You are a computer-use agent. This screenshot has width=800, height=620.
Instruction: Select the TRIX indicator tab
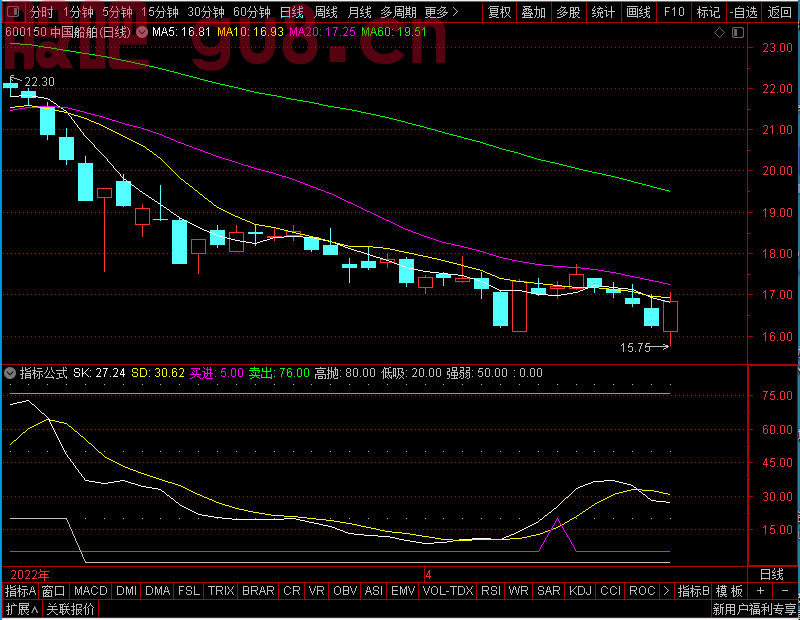click(221, 591)
